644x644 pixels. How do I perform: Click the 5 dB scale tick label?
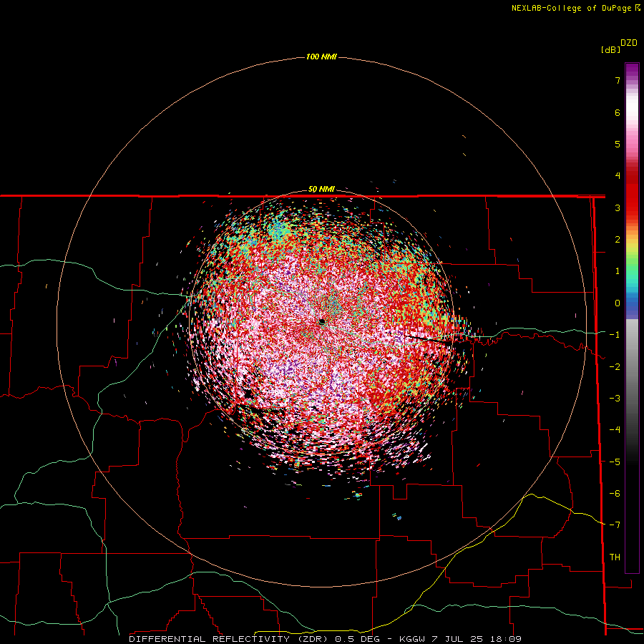(x=618, y=144)
